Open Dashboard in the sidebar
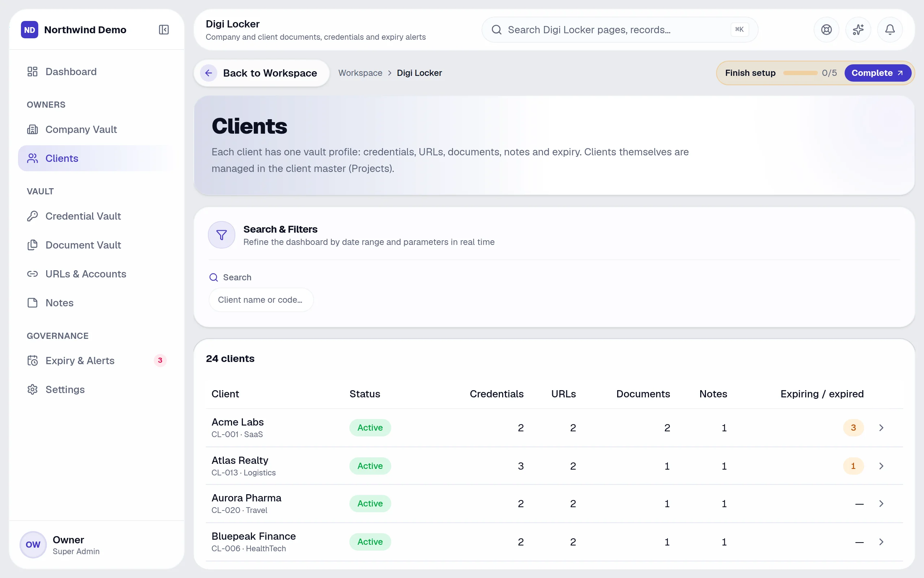924x578 pixels. pyautogui.click(x=96, y=72)
